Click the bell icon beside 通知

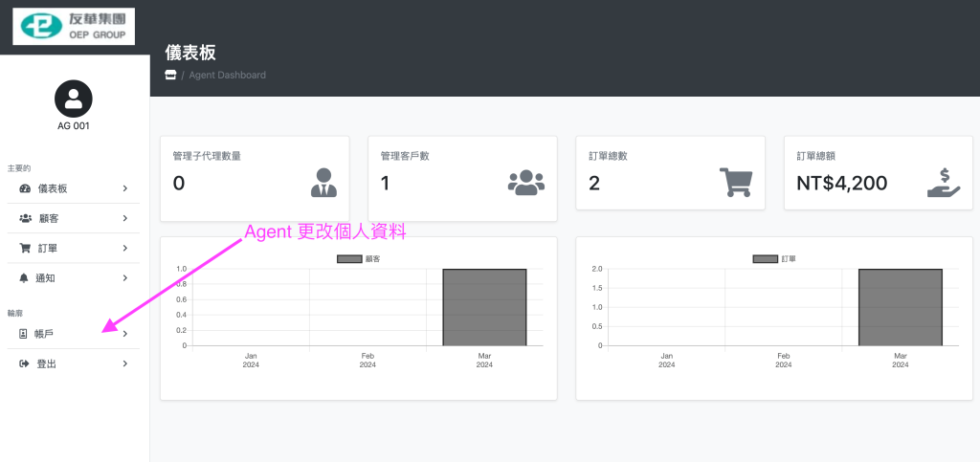[x=25, y=277]
